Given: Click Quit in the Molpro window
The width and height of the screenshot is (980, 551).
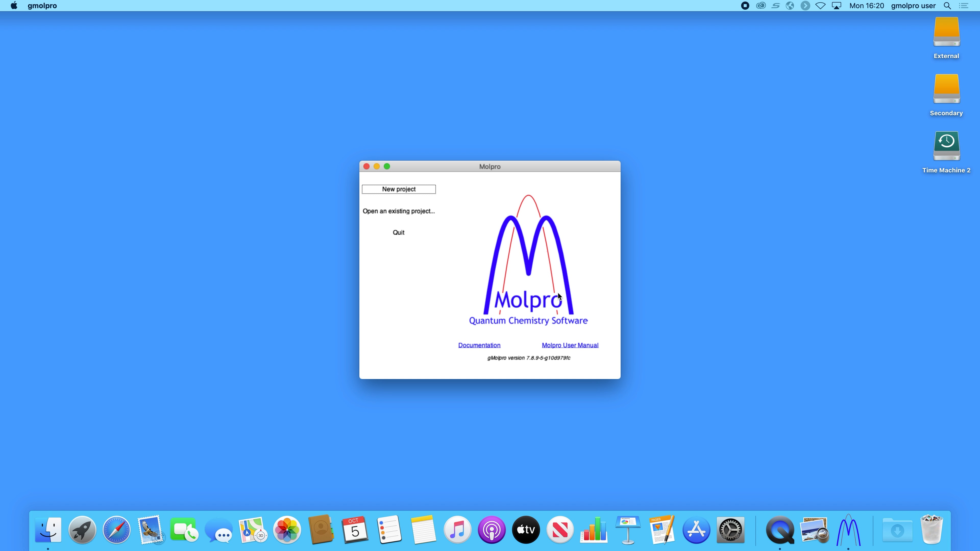Looking at the screenshot, I should (x=398, y=232).
